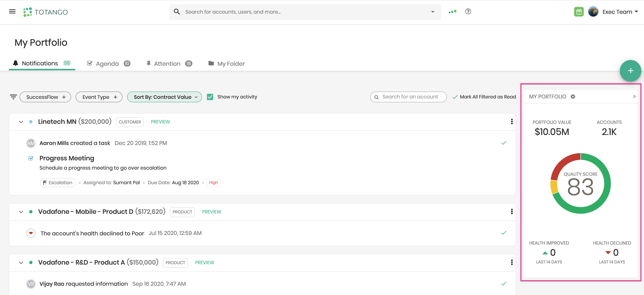Viewport: 644px width, 295px height.
Task: Click the Totango logo
Action: (46, 12)
